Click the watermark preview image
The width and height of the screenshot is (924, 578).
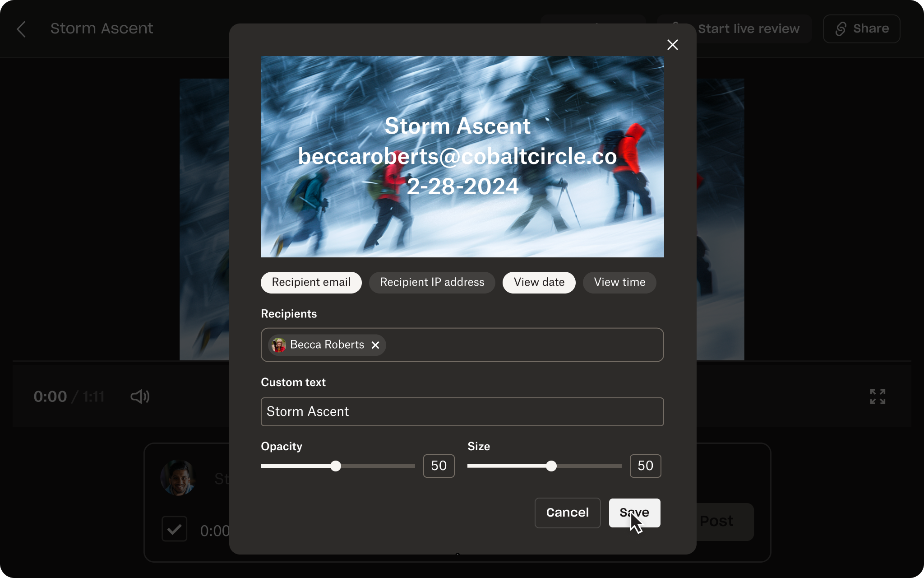click(462, 157)
